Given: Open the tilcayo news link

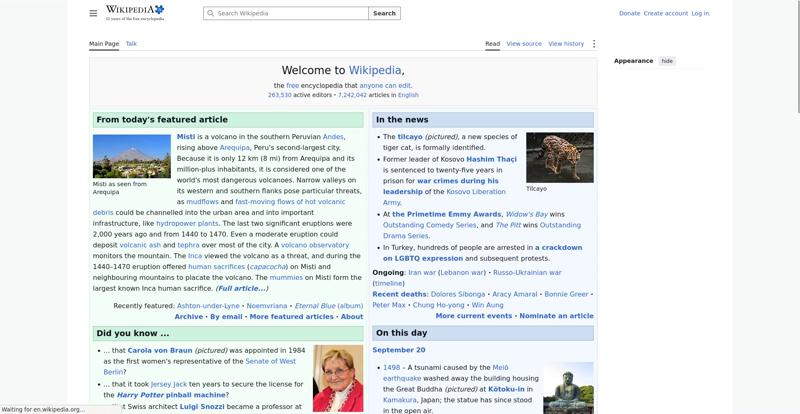Looking at the screenshot, I should click(410, 137).
